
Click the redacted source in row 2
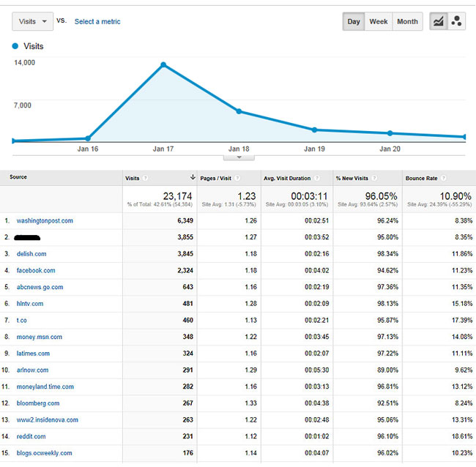click(x=27, y=237)
